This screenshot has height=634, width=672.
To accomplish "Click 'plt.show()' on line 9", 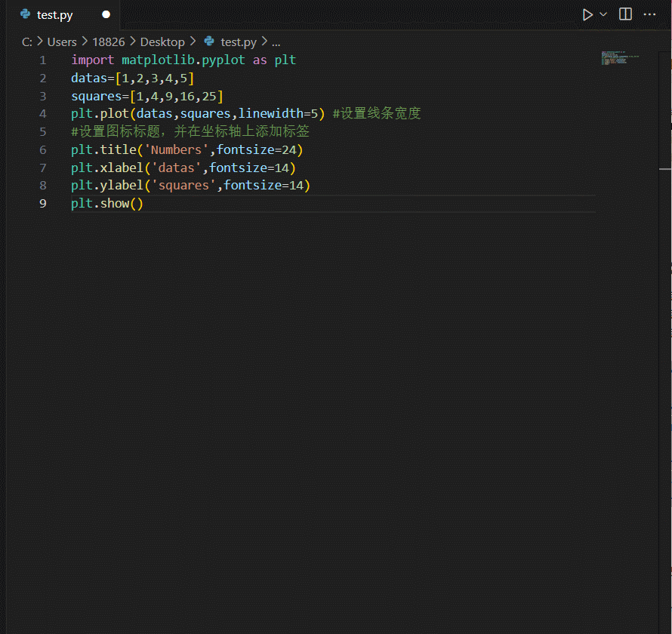I will pyautogui.click(x=107, y=203).
